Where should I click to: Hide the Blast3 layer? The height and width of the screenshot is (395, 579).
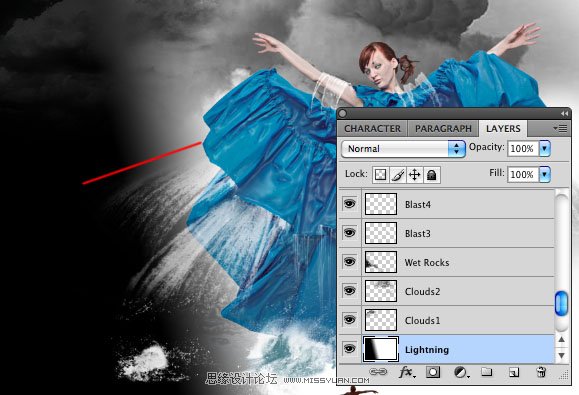tap(349, 233)
